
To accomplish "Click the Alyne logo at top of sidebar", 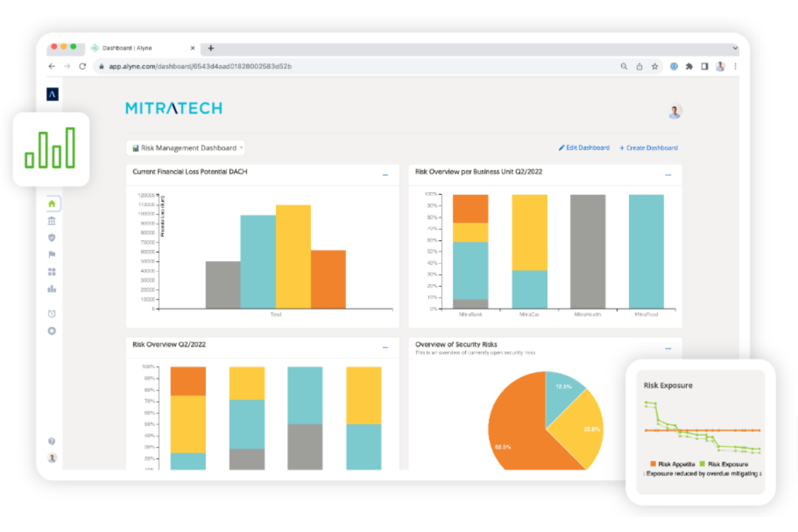I will click(52, 93).
